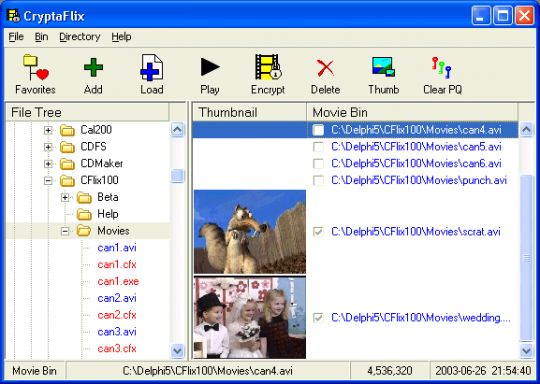Click the Thumbnail column header

click(x=249, y=112)
